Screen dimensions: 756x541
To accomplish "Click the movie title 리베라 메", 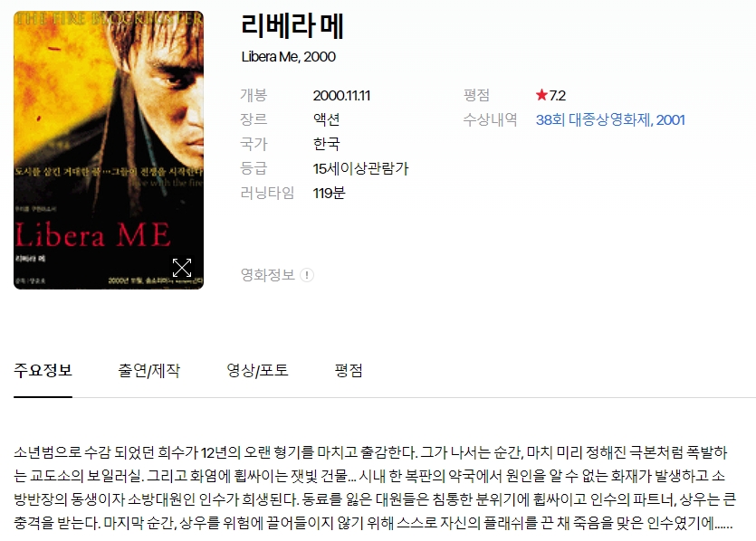I will (292, 25).
